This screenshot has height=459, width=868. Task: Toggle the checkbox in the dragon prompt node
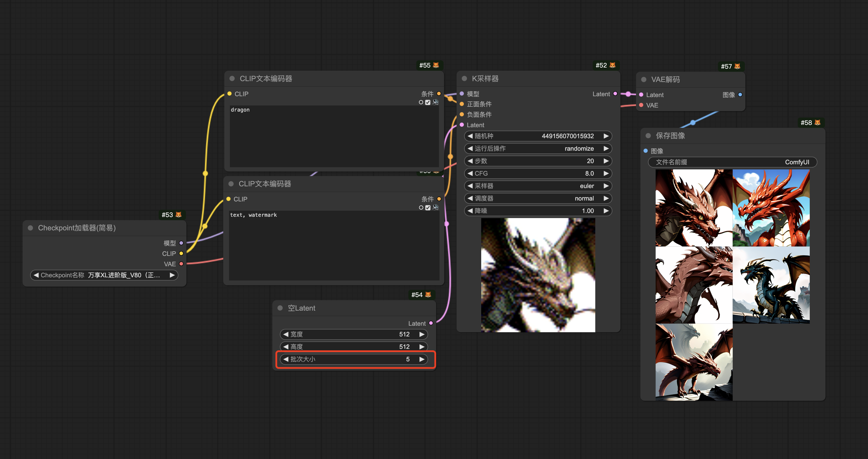428,102
